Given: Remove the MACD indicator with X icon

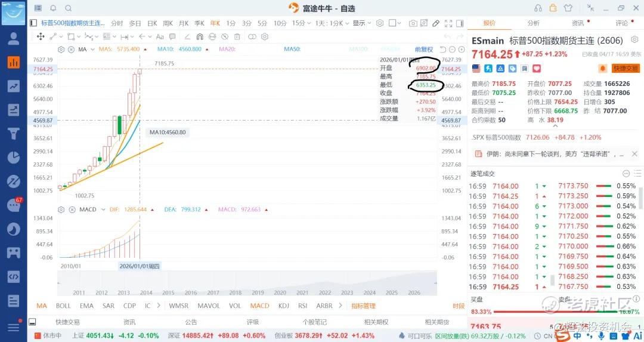Looking at the screenshot, I should [x=72, y=209].
